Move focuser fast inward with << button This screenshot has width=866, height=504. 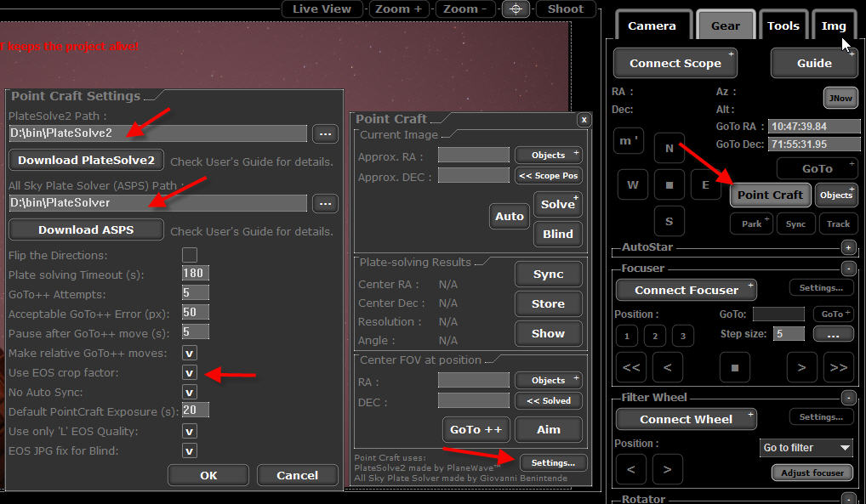pyautogui.click(x=631, y=367)
